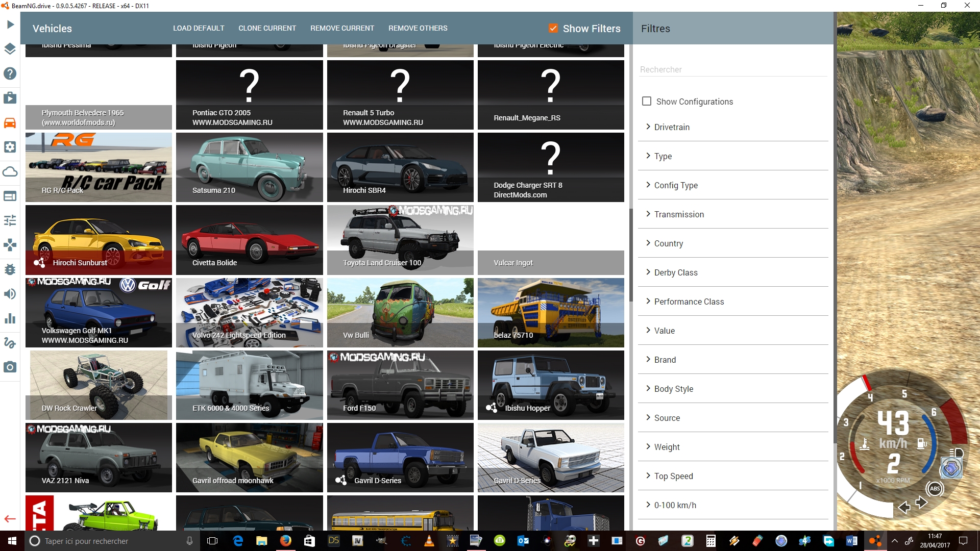980x551 pixels.
Task: Open the performance bar chart icon
Action: (x=10, y=318)
